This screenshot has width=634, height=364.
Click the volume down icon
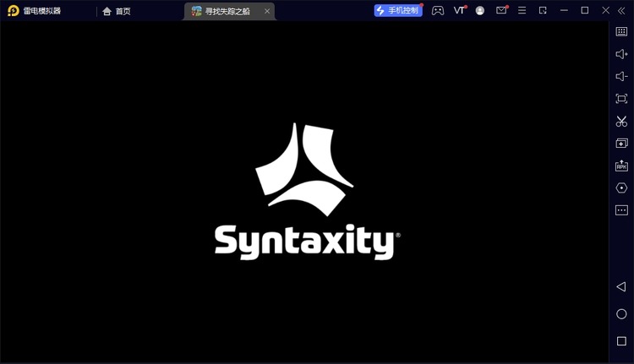(621, 76)
